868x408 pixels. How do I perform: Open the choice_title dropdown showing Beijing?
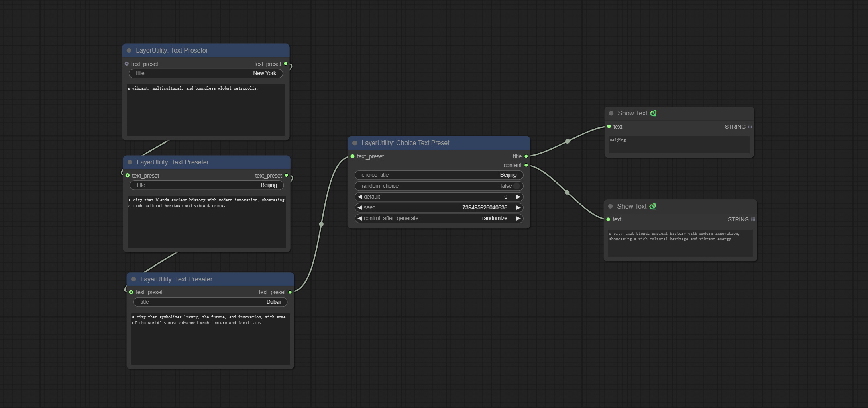439,175
